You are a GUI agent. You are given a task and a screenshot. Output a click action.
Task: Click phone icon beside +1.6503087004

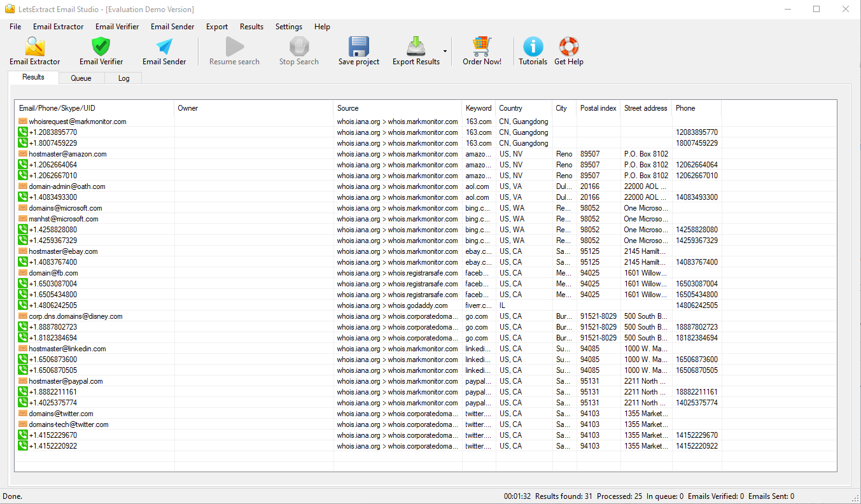pos(23,284)
